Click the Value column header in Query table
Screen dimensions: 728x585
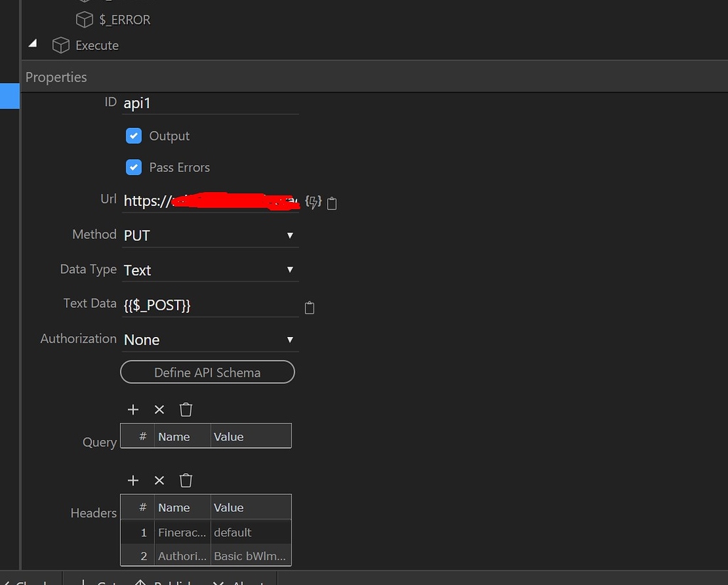[251, 436]
